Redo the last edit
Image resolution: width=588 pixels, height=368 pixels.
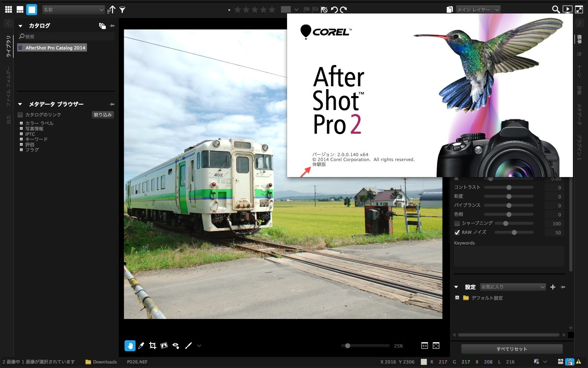[343, 9]
